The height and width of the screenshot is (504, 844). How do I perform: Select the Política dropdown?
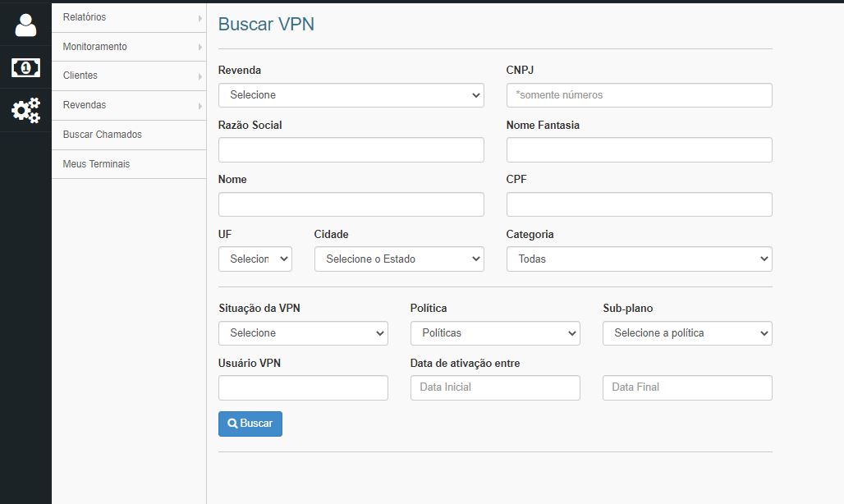495,333
